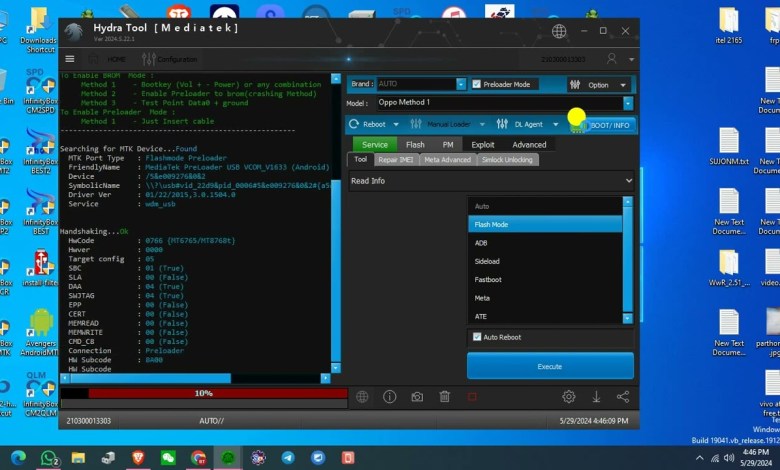Toggle the Preloader Mode checkbox
The width and height of the screenshot is (780, 470).
pyautogui.click(x=477, y=84)
